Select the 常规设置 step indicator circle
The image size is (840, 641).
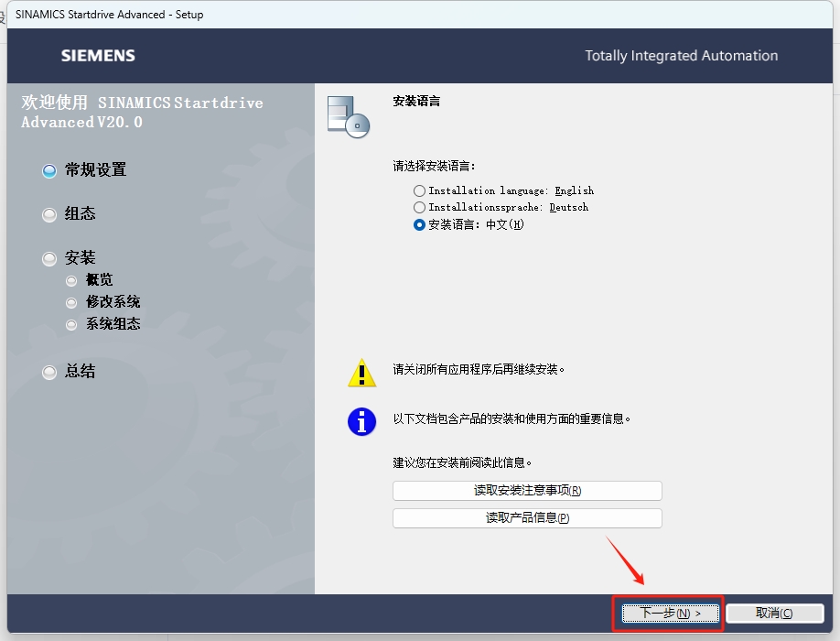pyautogui.click(x=48, y=170)
